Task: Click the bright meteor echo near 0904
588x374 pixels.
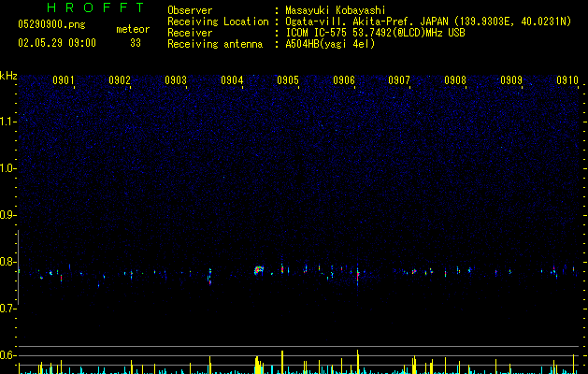Action: coord(258,270)
